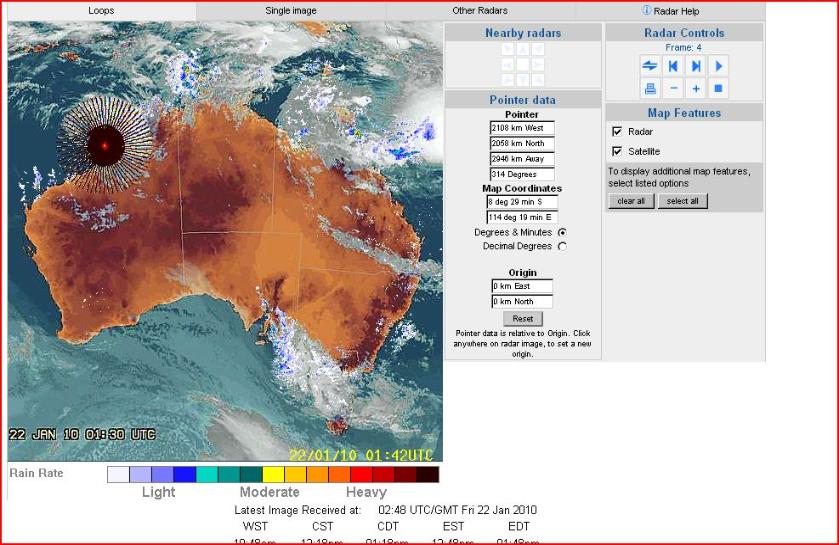Image resolution: width=839 pixels, height=545 pixels.
Task: Click the loop direction swap icon
Action: (650, 66)
